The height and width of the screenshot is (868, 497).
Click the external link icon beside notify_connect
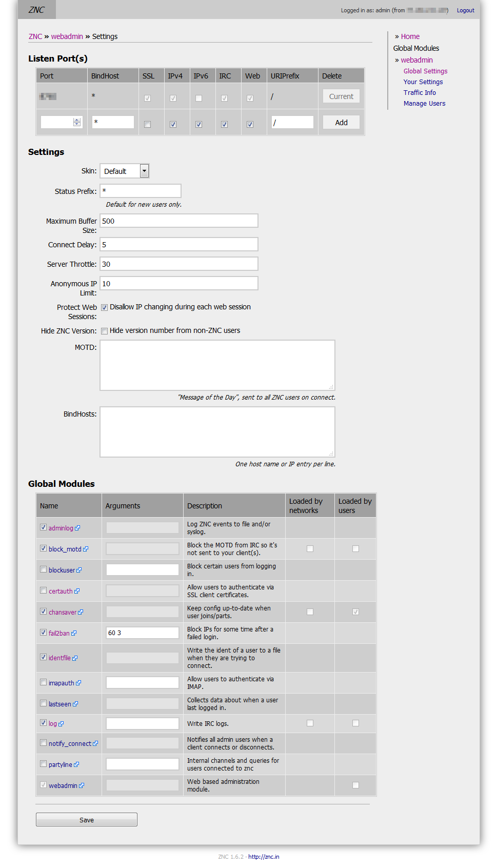pos(95,743)
